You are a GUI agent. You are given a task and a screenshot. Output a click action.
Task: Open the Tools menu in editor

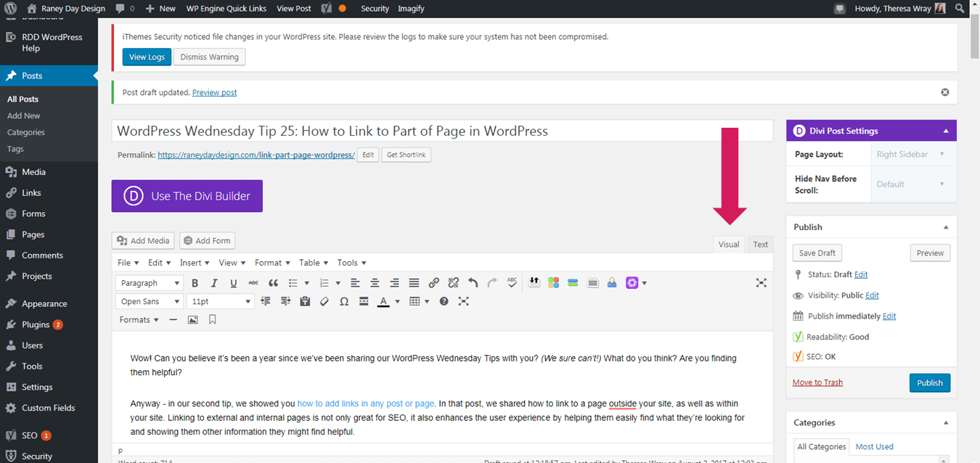pos(351,263)
